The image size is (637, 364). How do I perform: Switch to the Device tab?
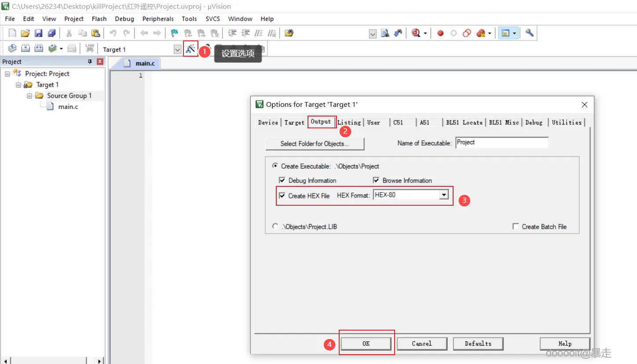coord(268,123)
